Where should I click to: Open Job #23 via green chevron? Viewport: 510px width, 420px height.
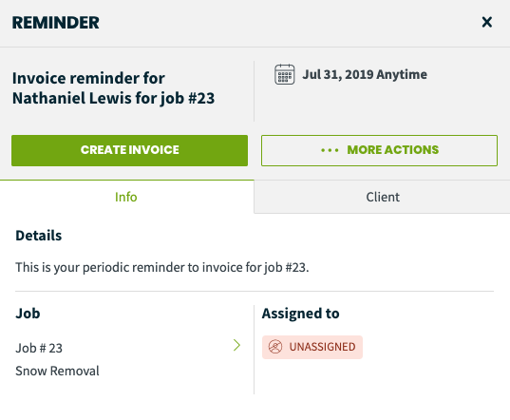pyautogui.click(x=236, y=345)
